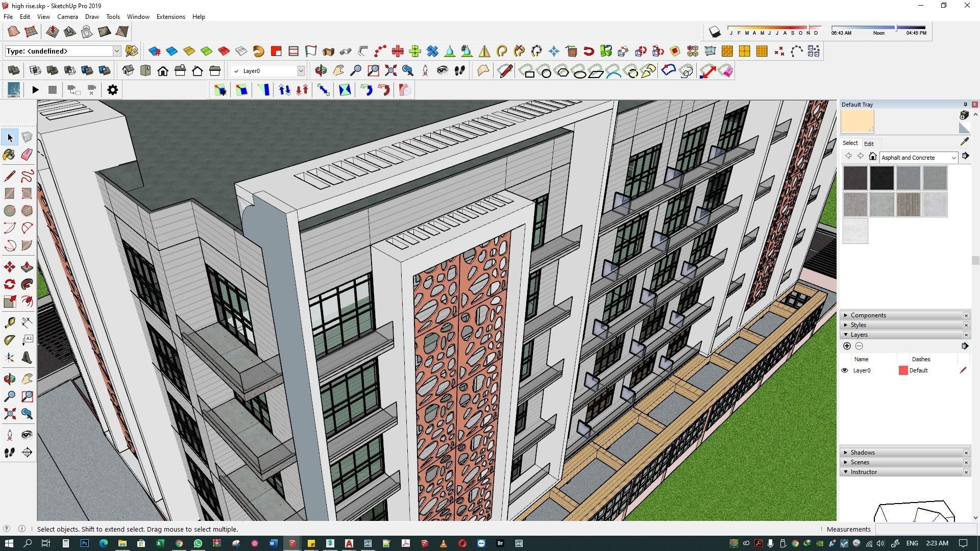Activate the Push/Pull tool
980x551 pixels.
(x=27, y=267)
